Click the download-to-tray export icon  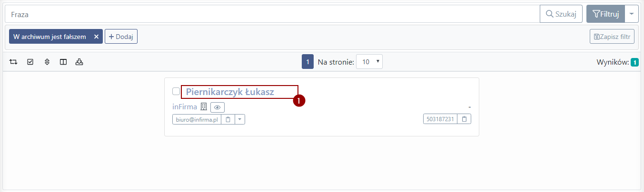79,62
